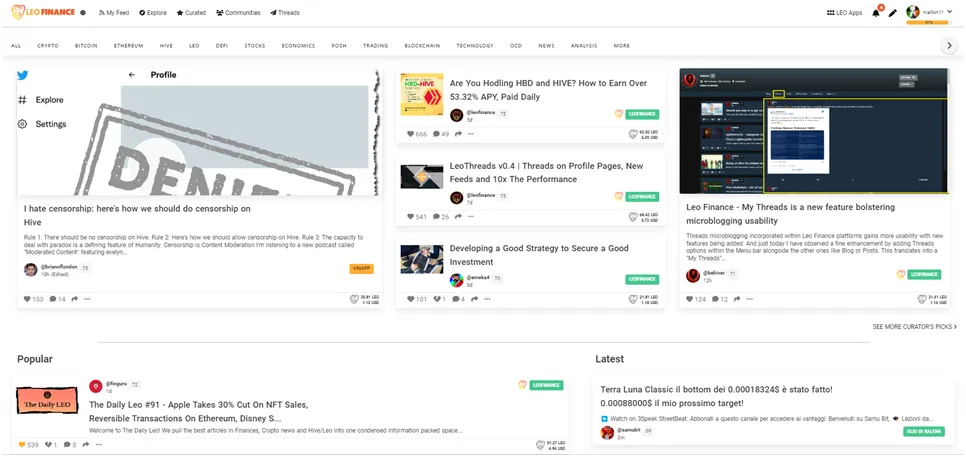This screenshot has width=966, height=457.
Task: Click SEE MORE CURATOR'S PICKS
Action: coord(915,327)
